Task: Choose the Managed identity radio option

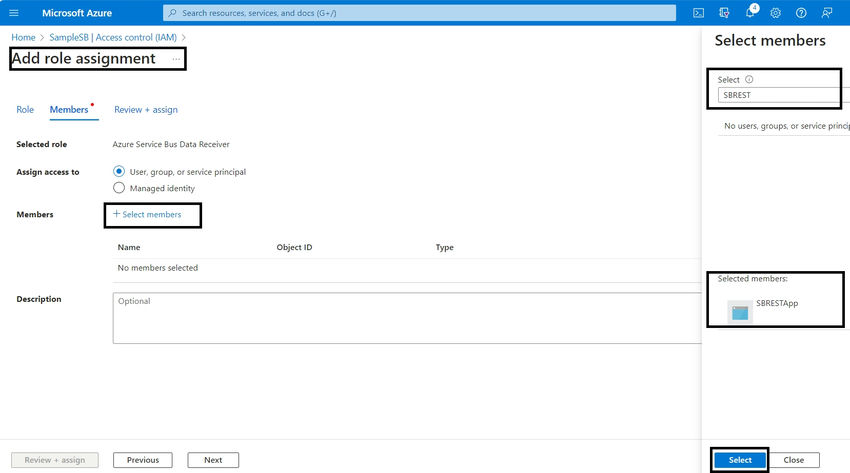Action: [x=119, y=188]
